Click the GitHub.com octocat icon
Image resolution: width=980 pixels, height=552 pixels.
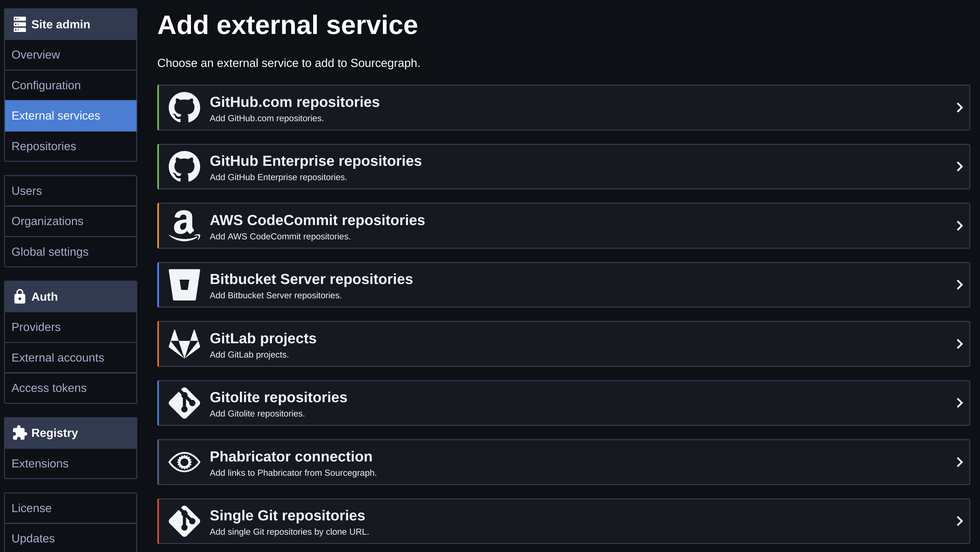tap(184, 108)
